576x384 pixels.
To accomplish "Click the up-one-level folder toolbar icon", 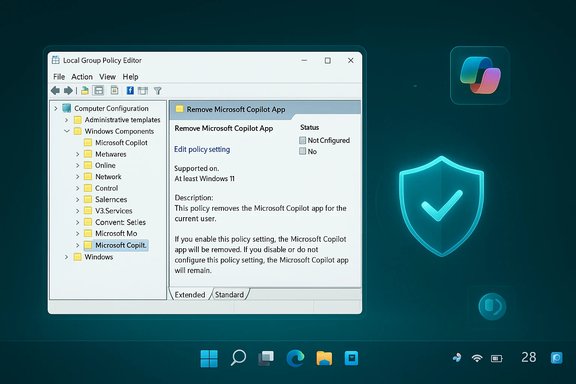I will [x=84, y=90].
